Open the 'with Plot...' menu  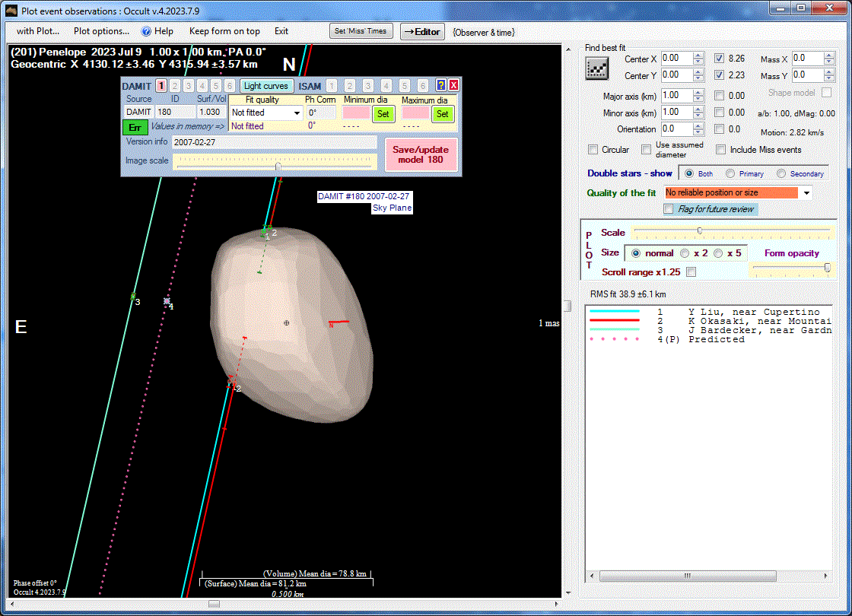(x=38, y=31)
